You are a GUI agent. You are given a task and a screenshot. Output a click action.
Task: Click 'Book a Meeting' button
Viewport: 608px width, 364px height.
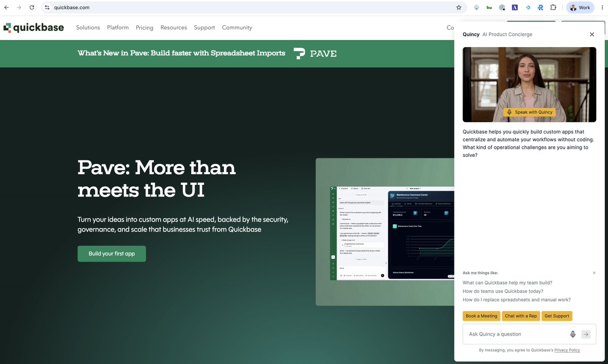(x=481, y=316)
